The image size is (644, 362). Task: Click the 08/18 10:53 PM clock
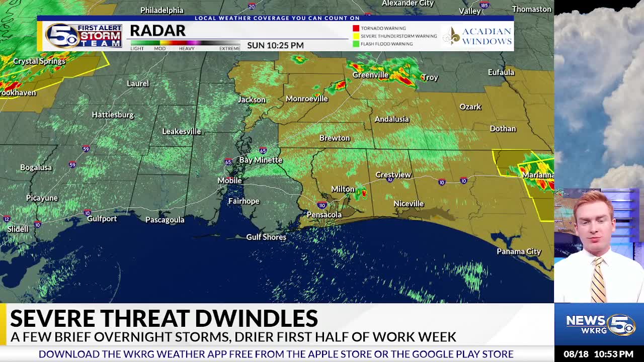(x=598, y=354)
